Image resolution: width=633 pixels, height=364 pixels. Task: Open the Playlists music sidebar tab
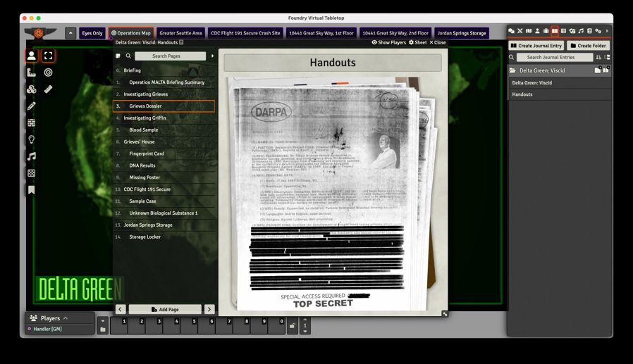581,31
